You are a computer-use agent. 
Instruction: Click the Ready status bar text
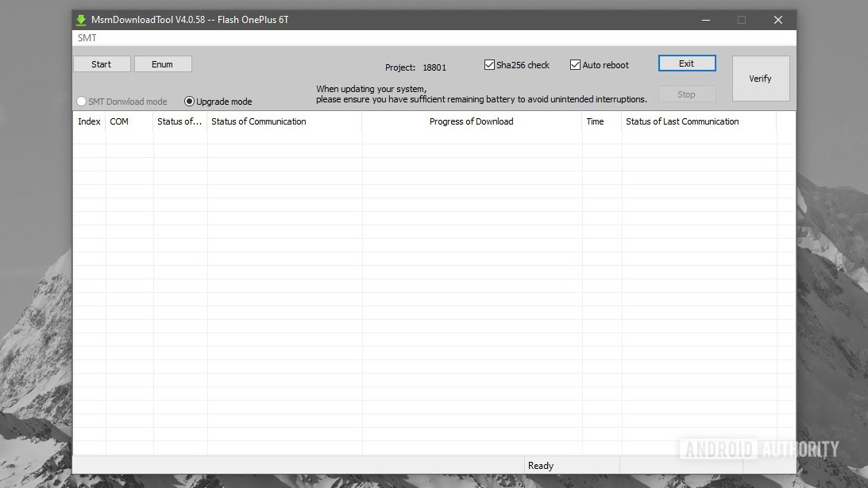coord(541,466)
